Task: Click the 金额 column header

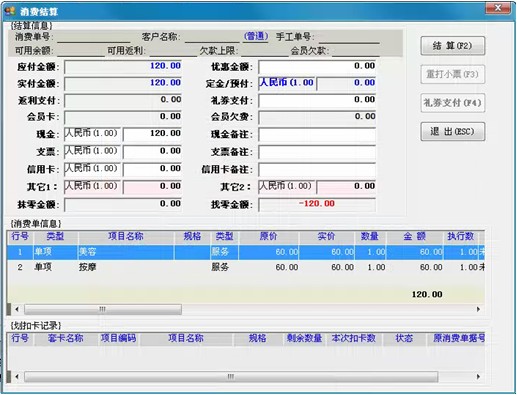Action: coord(414,237)
